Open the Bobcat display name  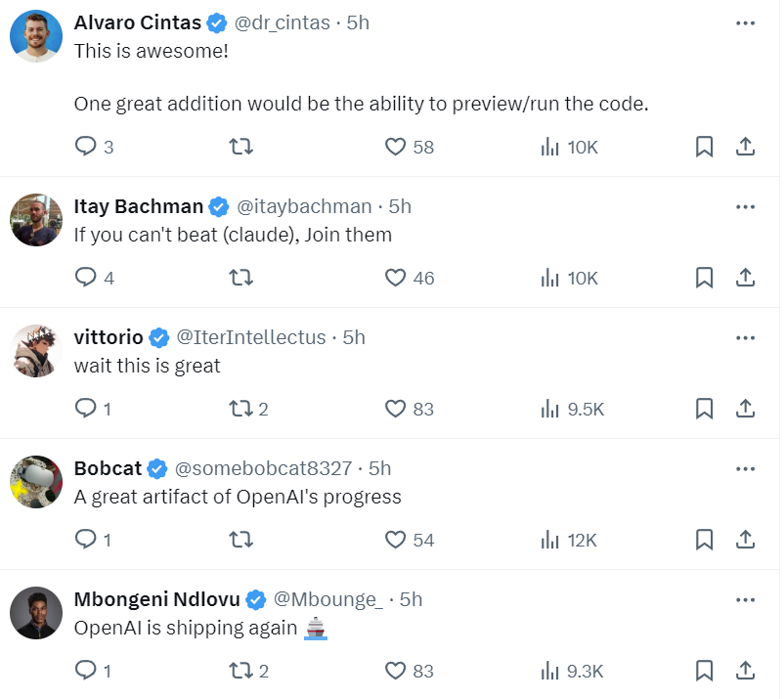pos(108,468)
